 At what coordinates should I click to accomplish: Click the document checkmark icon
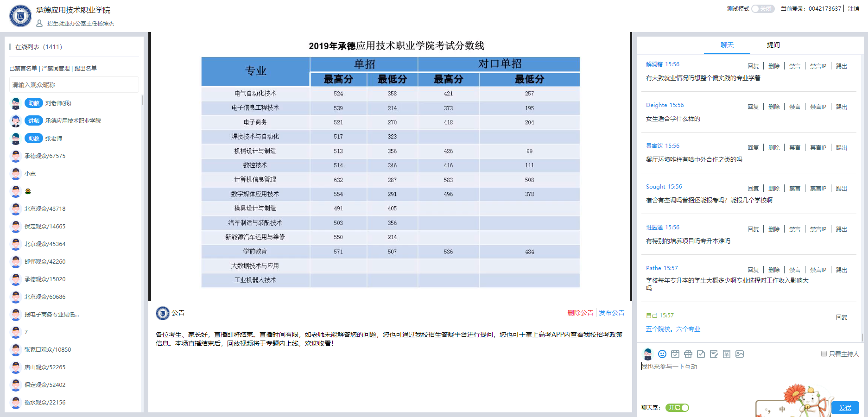tap(701, 354)
